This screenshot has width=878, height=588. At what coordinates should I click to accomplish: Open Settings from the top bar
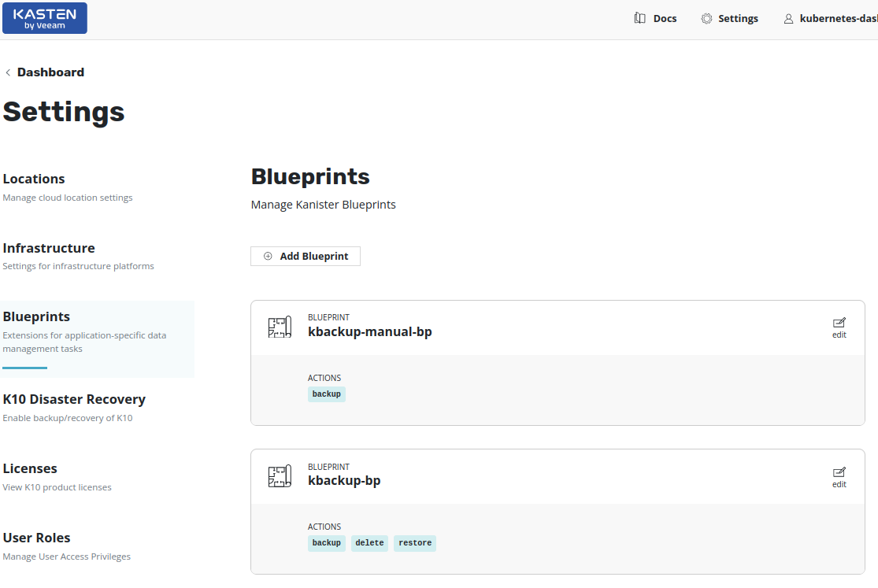click(730, 18)
